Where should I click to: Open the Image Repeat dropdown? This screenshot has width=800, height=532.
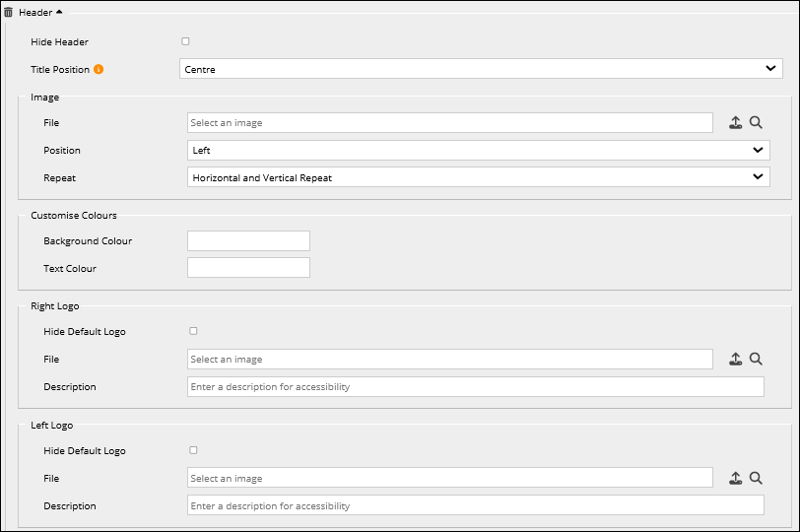tap(478, 177)
